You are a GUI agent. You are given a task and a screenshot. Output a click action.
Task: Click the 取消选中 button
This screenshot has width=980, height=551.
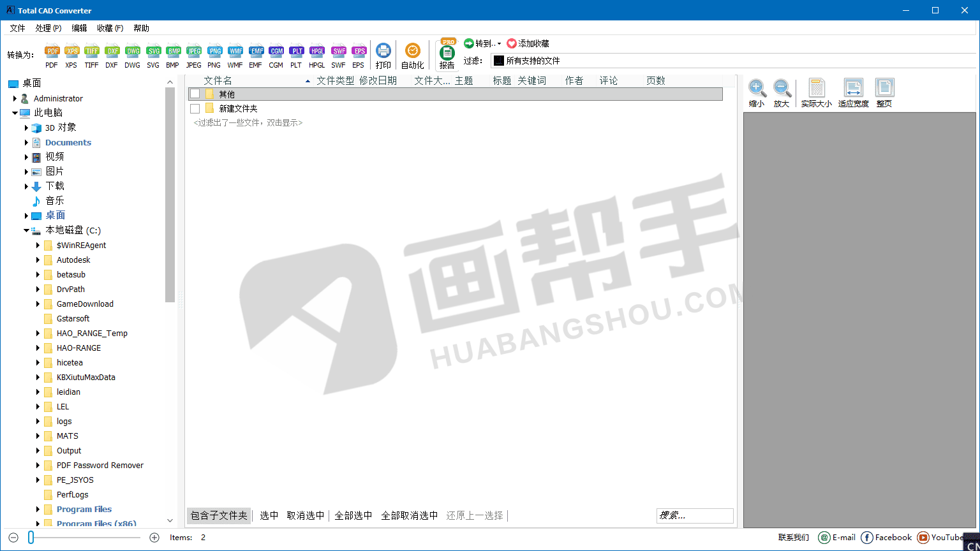[306, 515]
